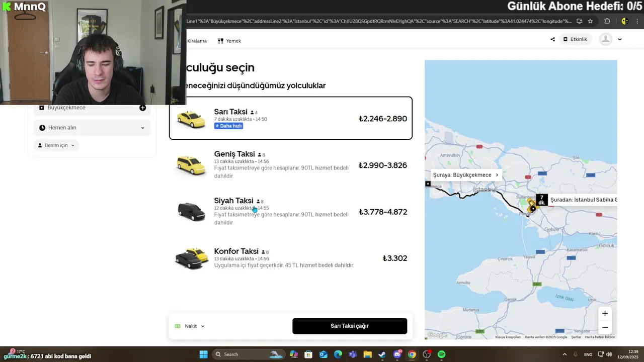Open the Chrome profile avatar

625,21
